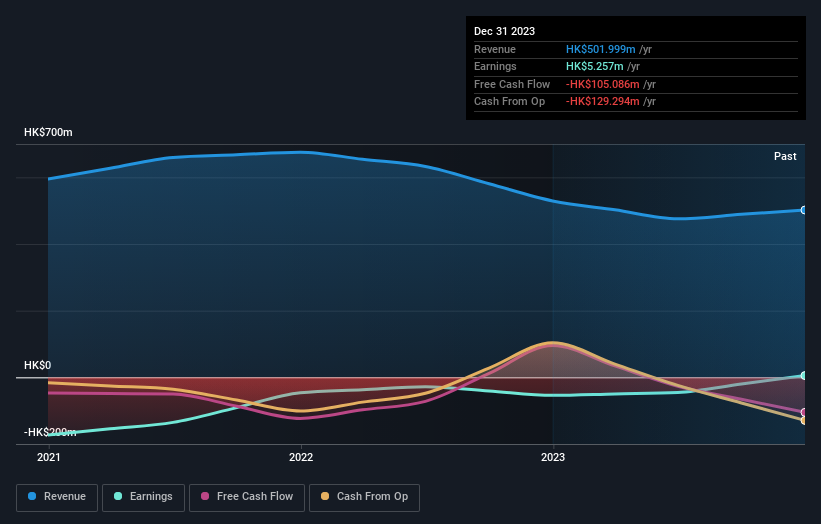This screenshot has height=524, width=821.
Task: Toggle the Free Cash Flow legend button
Action: click(247, 497)
